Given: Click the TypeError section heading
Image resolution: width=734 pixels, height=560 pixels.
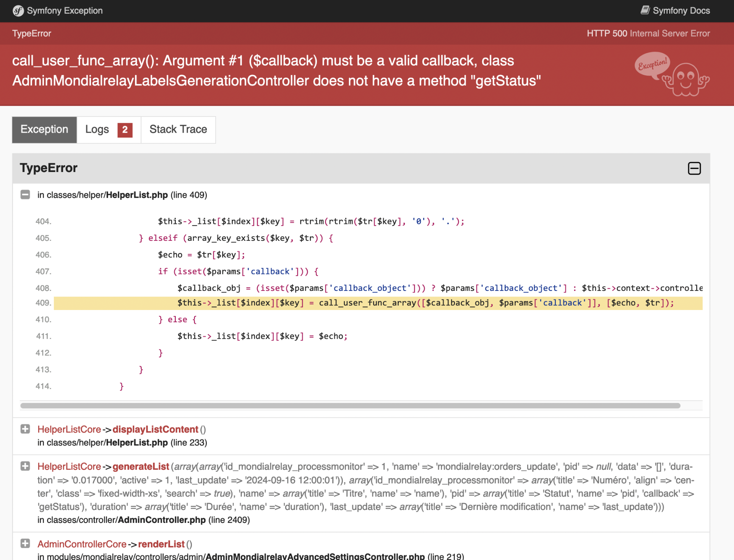Looking at the screenshot, I should [49, 168].
